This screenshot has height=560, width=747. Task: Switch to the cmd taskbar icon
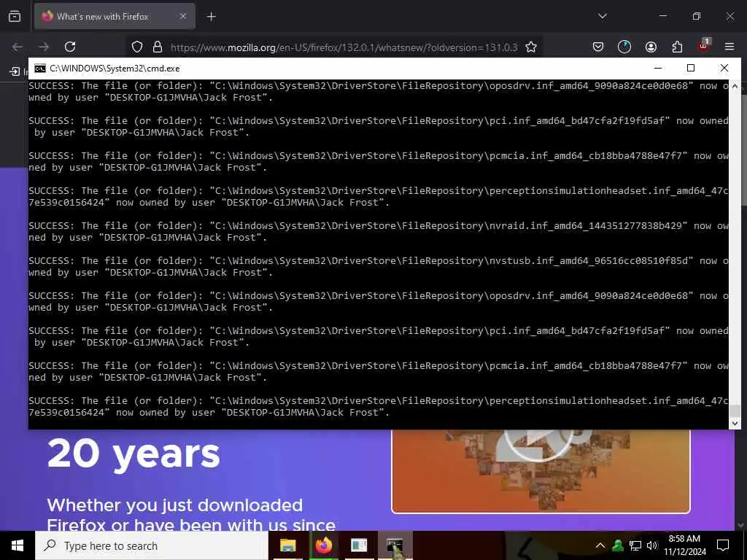tap(395, 545)
